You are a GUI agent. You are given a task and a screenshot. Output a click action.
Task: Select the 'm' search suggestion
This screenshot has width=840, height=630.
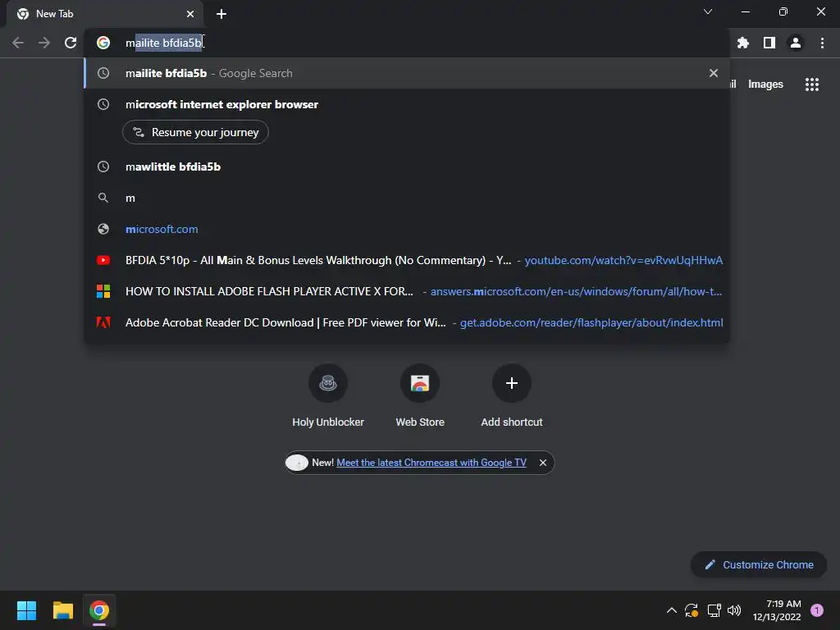tap(407, 198)
